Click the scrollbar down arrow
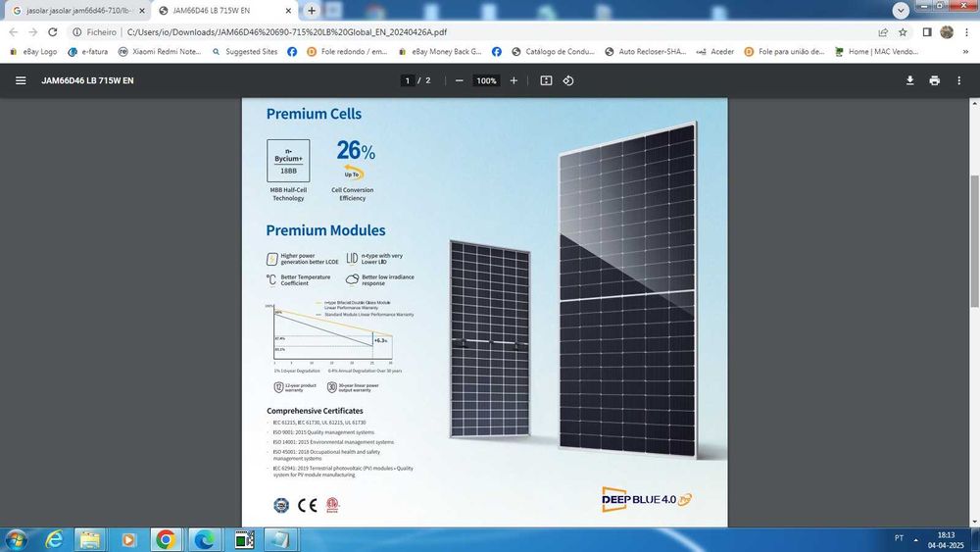The image size is (980, 552). click(974, 522)
